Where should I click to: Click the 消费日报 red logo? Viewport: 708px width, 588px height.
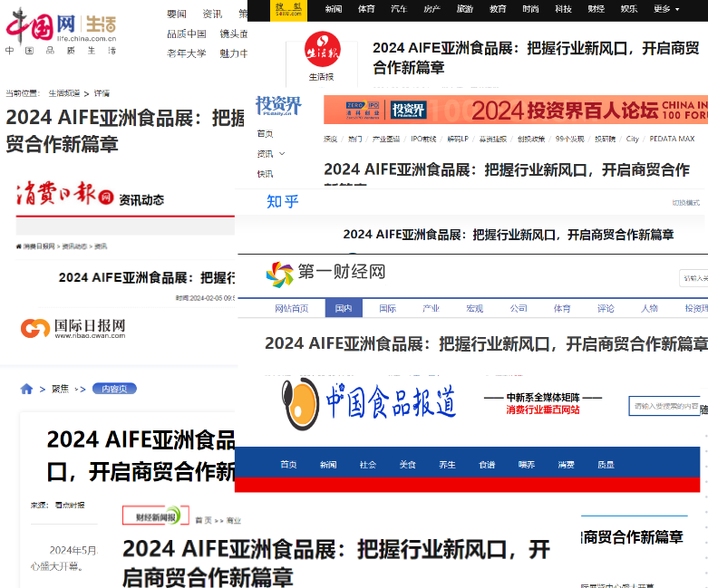[63, 196]
